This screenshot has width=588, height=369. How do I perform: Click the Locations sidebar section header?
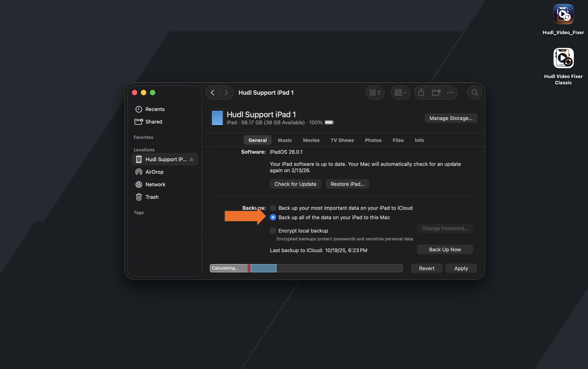coord(144,150)
